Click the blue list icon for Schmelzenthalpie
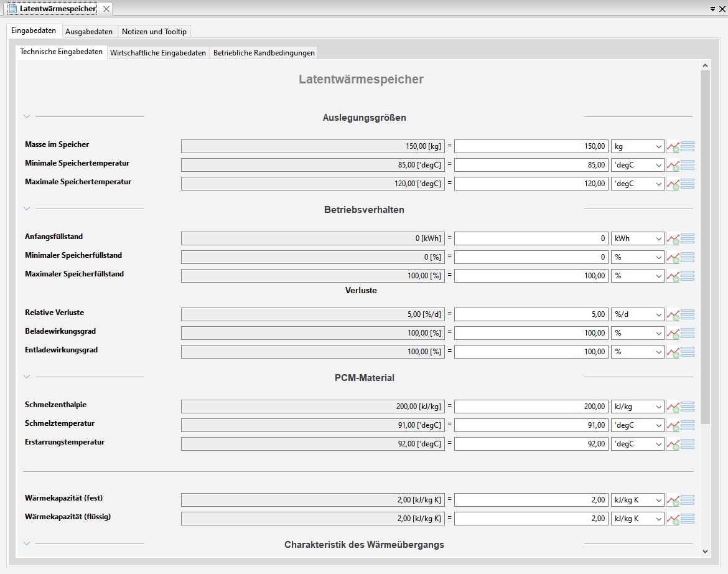 pos(688,407)
